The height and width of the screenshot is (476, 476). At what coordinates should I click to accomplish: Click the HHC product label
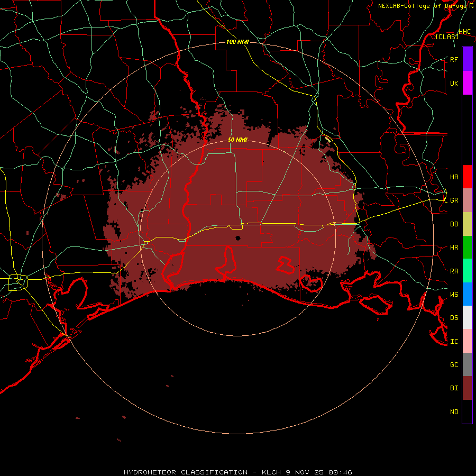464,32
